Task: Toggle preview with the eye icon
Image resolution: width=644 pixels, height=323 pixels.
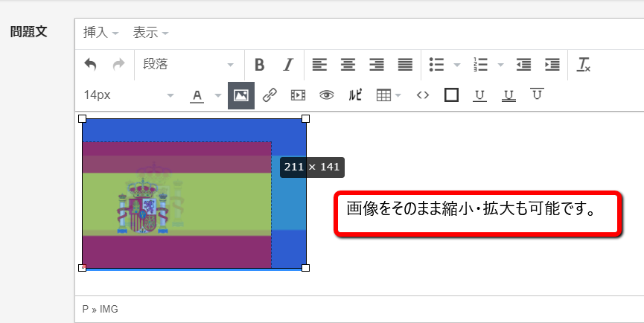Action: pos(326,95)
